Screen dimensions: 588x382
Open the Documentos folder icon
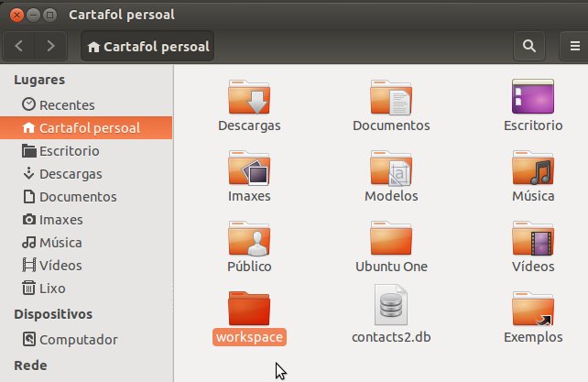pos(391,97)
